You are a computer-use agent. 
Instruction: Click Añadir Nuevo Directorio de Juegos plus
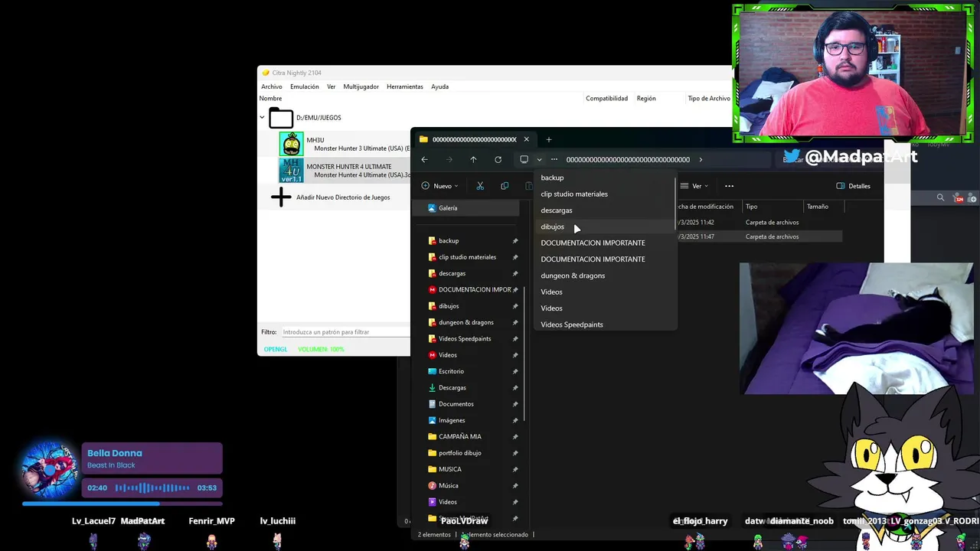pos(281,197)
